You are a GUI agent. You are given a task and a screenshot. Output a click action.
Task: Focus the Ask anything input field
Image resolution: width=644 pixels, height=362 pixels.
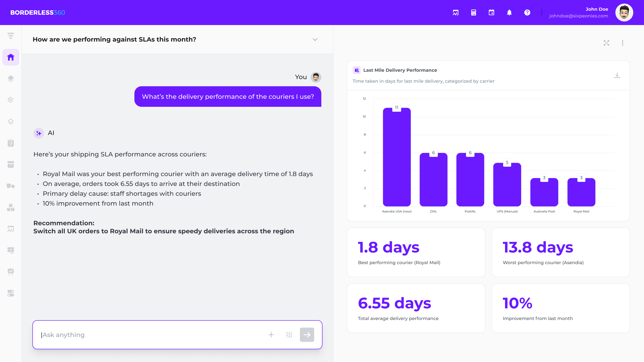(150, 335)
